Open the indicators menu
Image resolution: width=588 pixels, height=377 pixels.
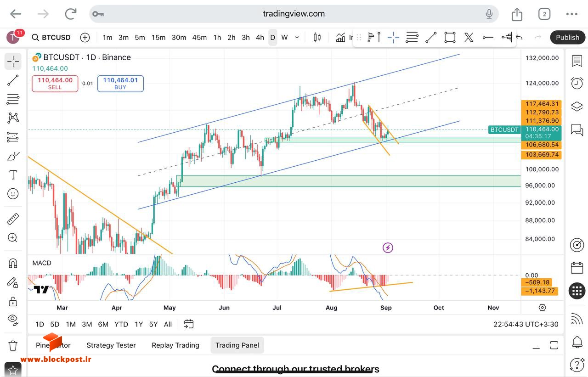click(x=344, y=37)
